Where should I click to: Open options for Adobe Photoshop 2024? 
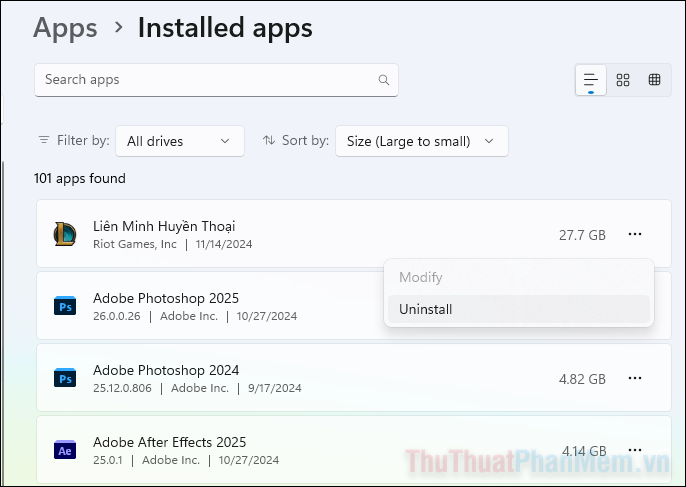(635, 378)
